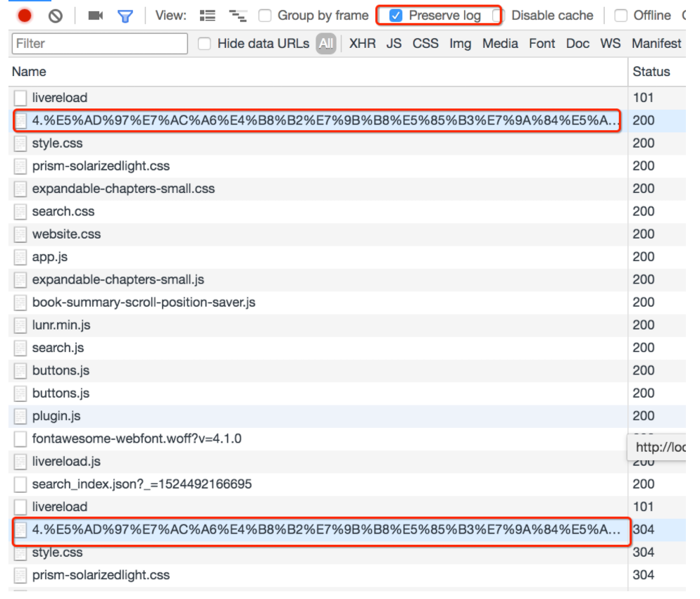700x599 pixels.
Task: Click the 200 status of website.css
Action: click(x=643, y=234)
